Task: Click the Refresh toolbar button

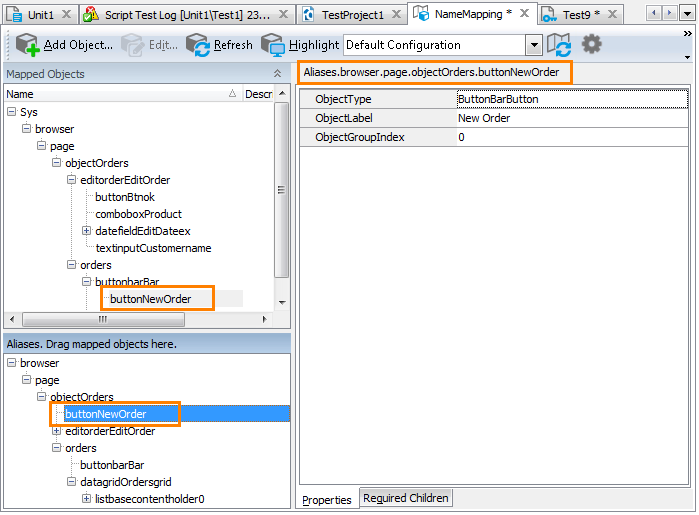Action: (x=219, y=45)
